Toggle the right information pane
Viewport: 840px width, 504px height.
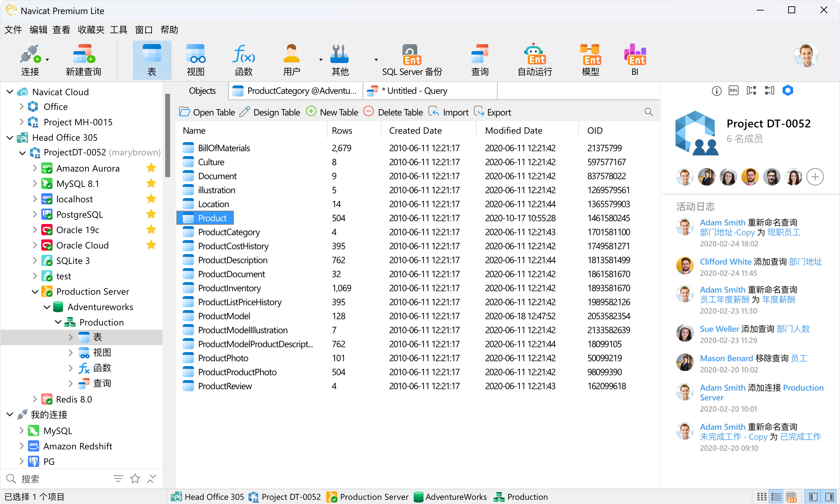pos(829,497)
